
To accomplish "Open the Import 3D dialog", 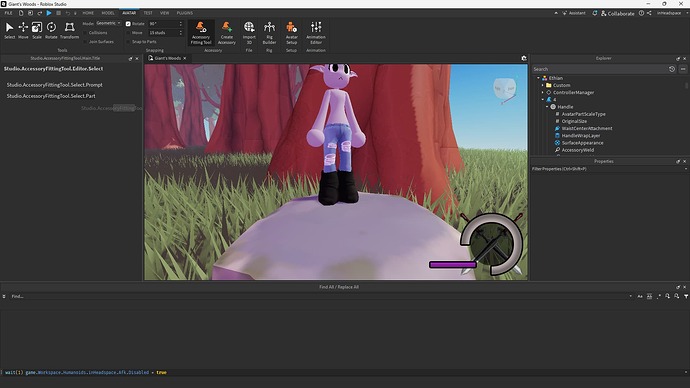I will click(249, 33).
